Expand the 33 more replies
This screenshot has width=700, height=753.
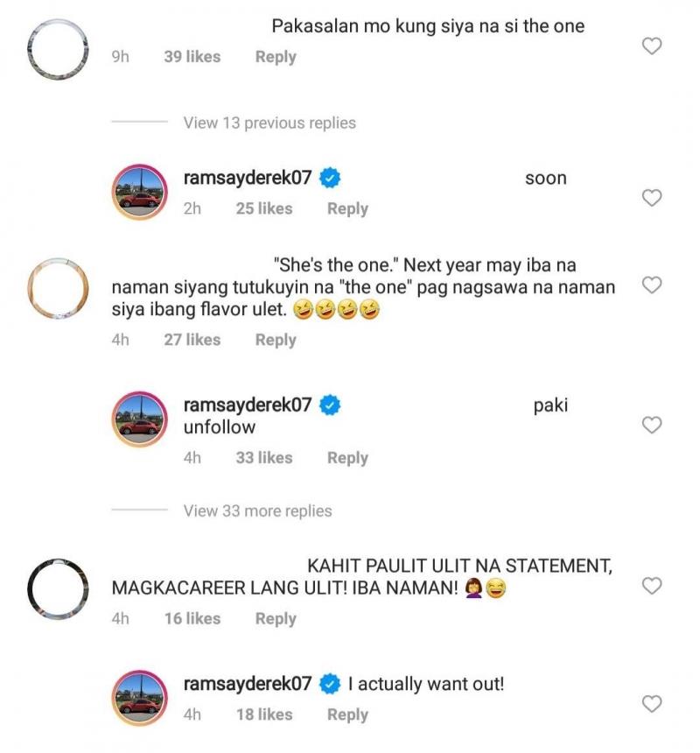click(255, 510)
